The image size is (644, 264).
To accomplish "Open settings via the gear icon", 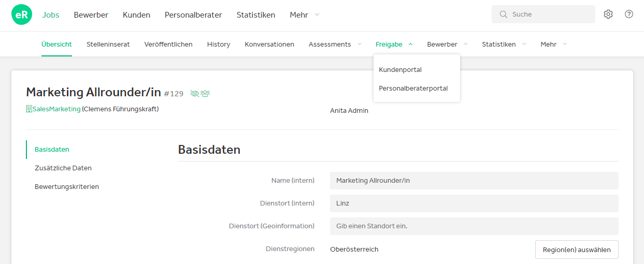I will pos(608,14).
